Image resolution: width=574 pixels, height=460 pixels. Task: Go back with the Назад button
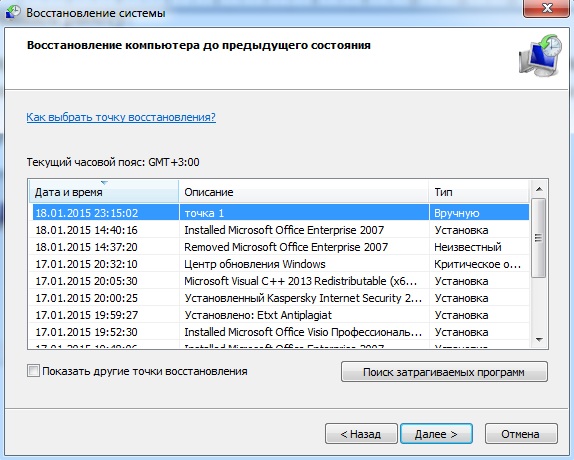point(361,434)
